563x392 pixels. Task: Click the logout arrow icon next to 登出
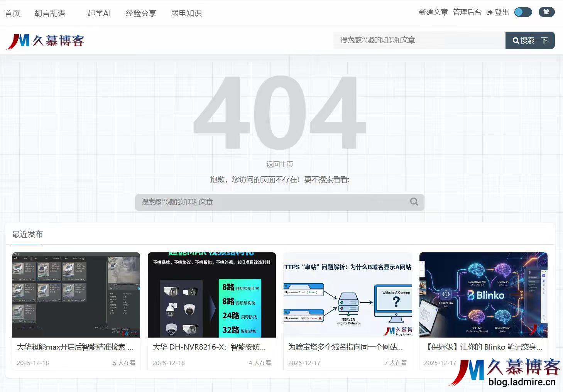coord(489,12)
